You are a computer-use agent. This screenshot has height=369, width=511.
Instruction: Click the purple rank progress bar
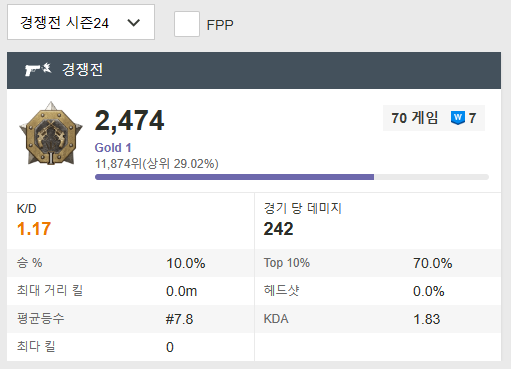(292, 177)
